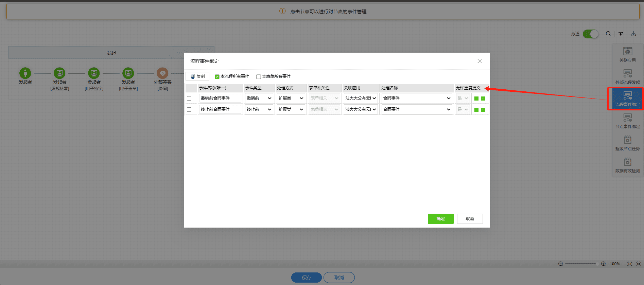Click the eye preview icon
Viewport: 644px width, 285px height.
tap(639, 264)
